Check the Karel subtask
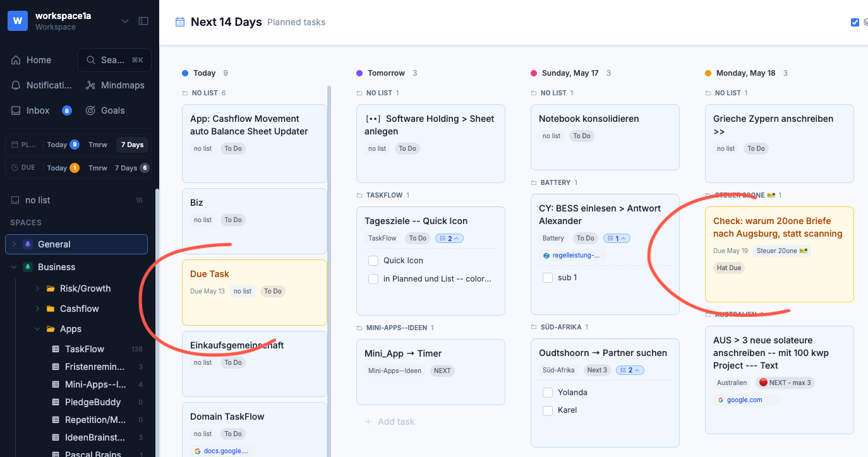The width and height of the screenshot is (868, 457). coord(548,410)
